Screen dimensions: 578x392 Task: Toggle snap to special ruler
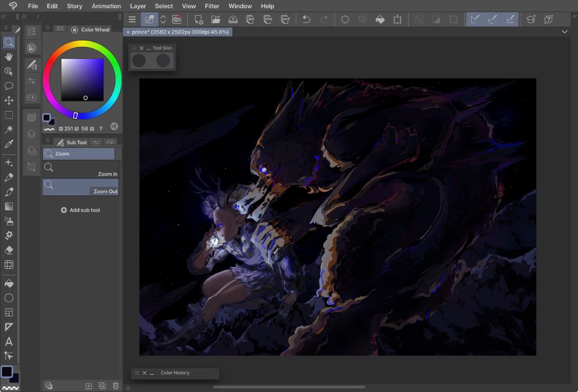tap(492, 20)
